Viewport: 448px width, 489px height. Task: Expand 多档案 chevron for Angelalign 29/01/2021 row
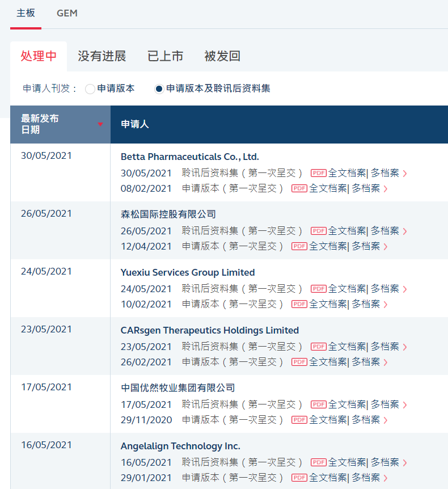[386, 478]
